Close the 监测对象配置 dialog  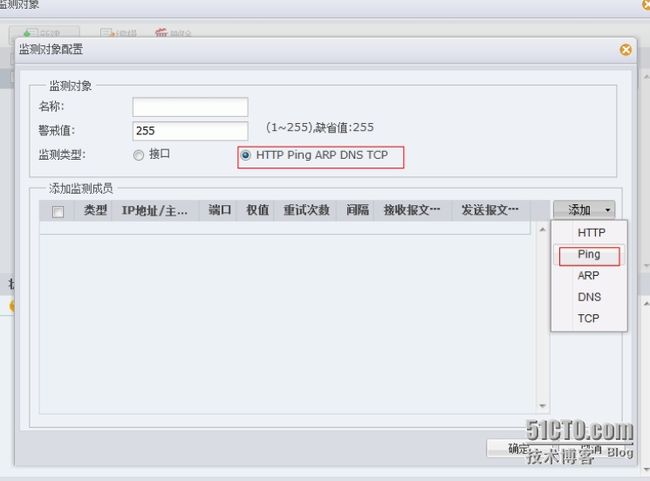point(626,50)
